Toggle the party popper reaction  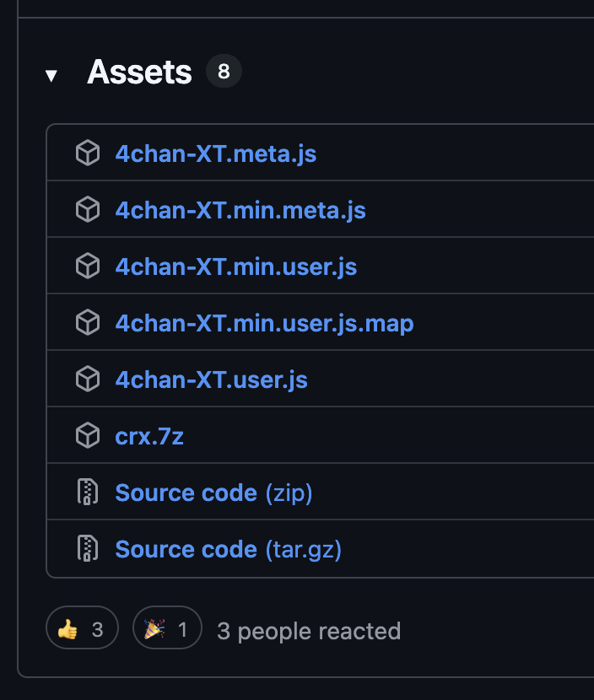click(x=167, y=629)
